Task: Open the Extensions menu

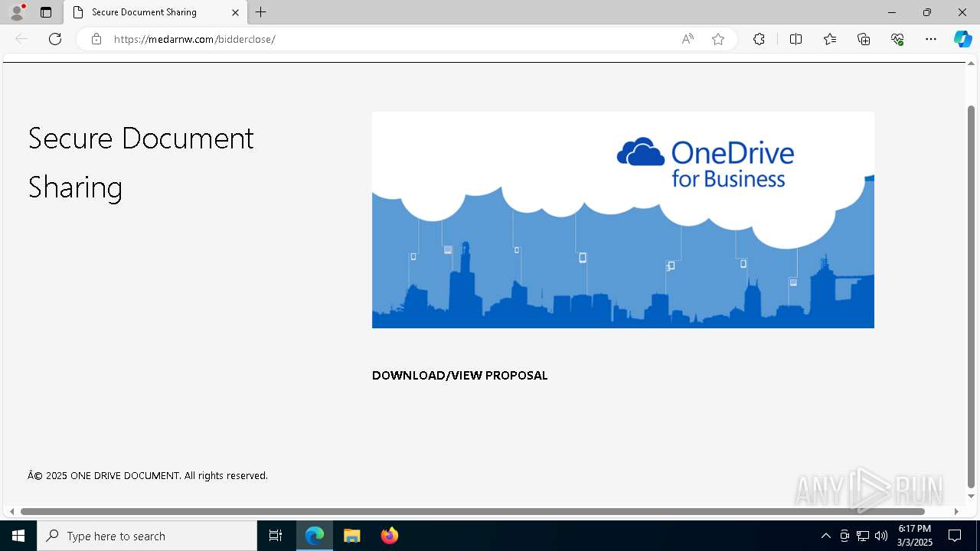Action: (759, 39)
